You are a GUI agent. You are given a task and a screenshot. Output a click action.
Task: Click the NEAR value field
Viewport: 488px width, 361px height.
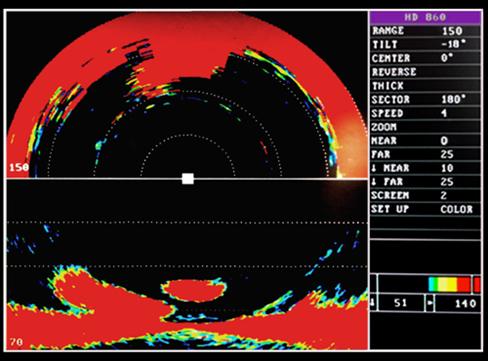pos(444,141)
